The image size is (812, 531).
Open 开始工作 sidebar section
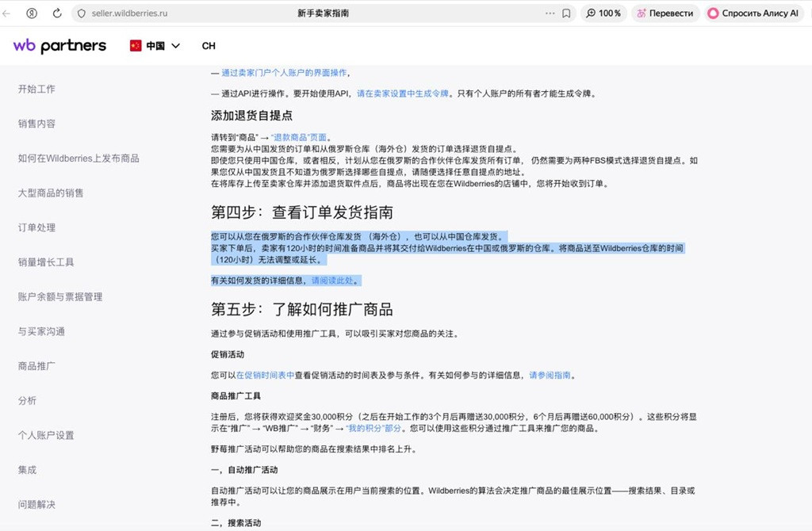36,89
